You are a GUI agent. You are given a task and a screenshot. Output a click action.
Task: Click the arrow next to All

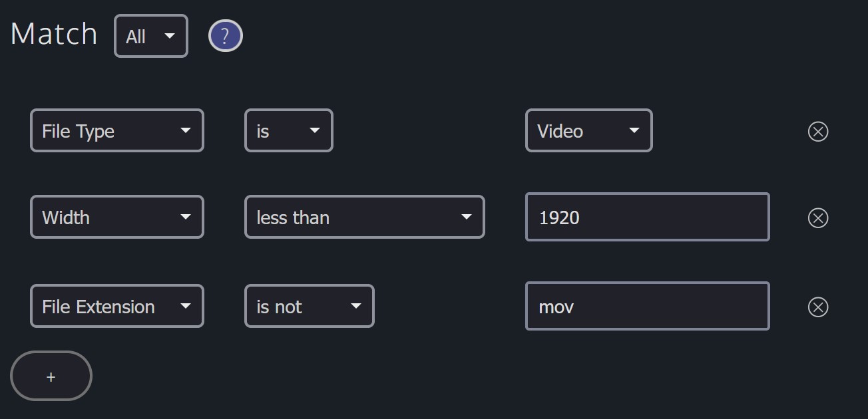click(170, 35)
